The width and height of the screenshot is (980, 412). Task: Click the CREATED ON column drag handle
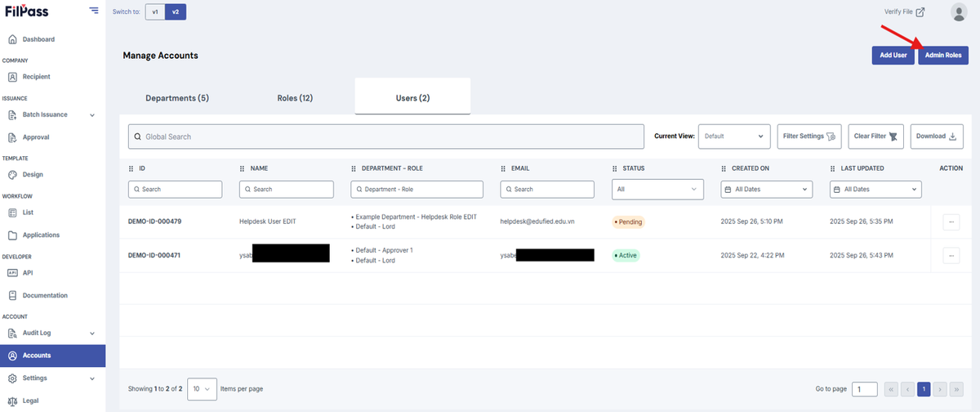coord(724,168)
